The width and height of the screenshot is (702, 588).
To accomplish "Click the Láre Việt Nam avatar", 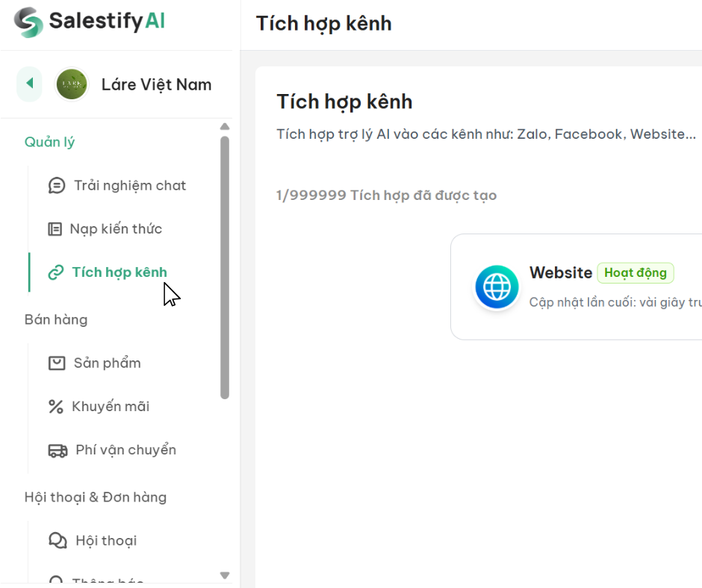I will [x=72, y=84].
